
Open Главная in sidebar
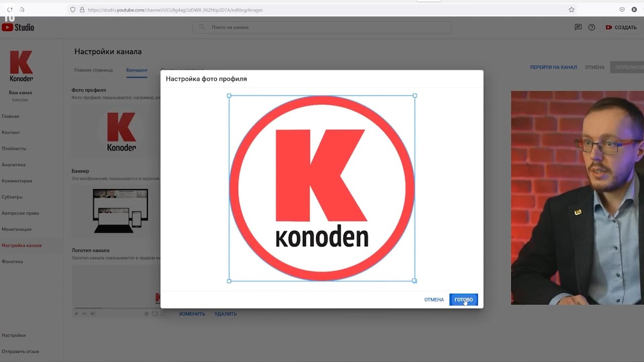10,116
